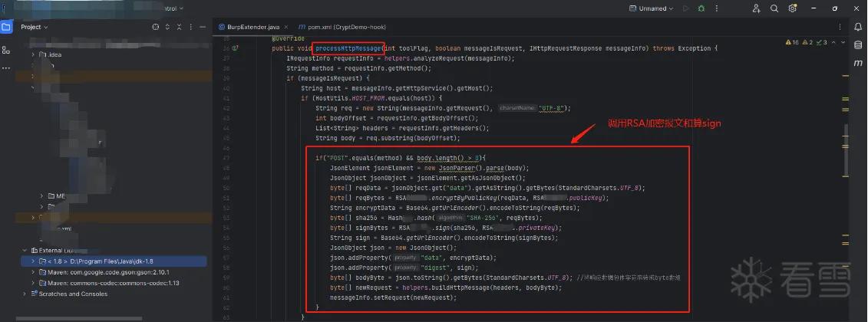Collapse the External Libraries node
The image size is (868, 322).
(25, 250)
